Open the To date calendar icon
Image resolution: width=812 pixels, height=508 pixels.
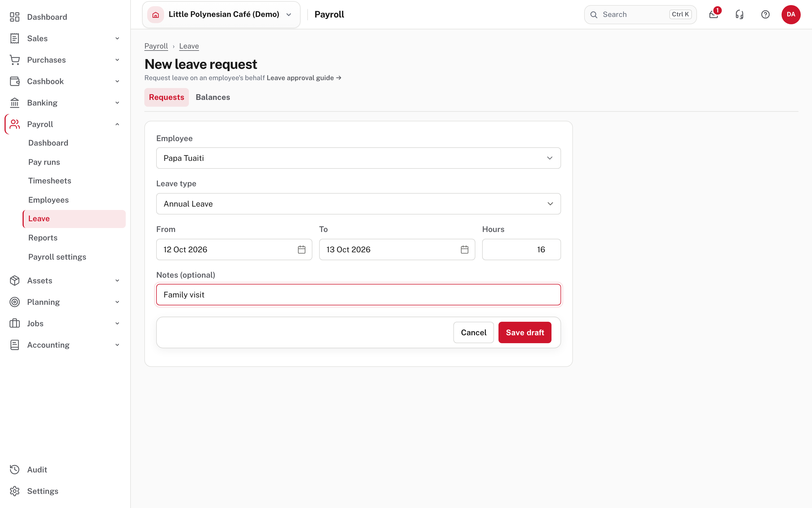[464, 250]
